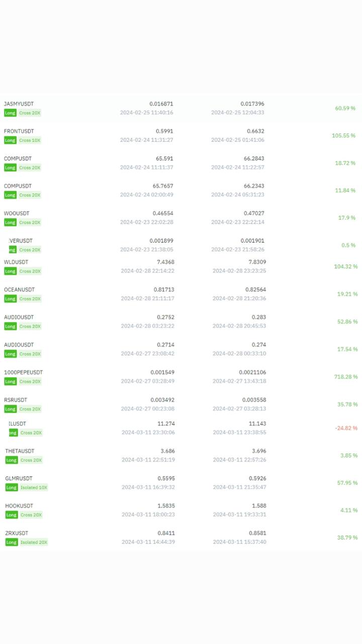Click the Isolated 10X badge under GLMRUSDT
The image size is (362, 644).
click(x=34, y=488)
